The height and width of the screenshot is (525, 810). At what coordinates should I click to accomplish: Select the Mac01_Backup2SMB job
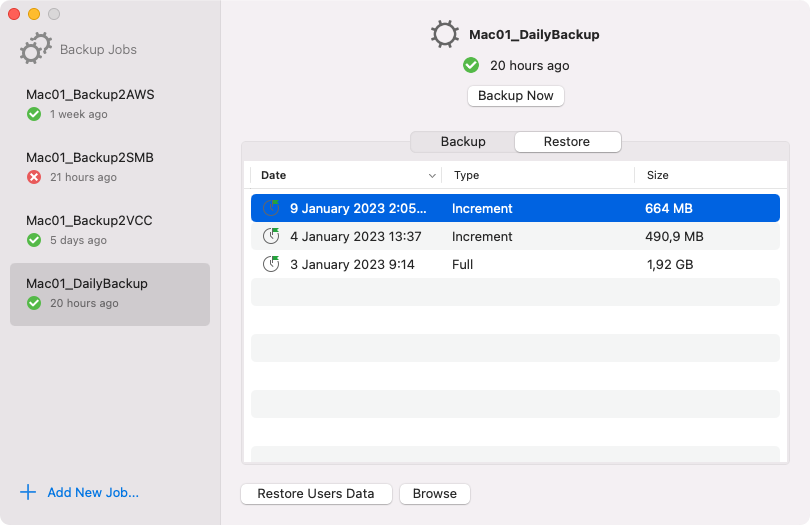[x=90, y=158]
